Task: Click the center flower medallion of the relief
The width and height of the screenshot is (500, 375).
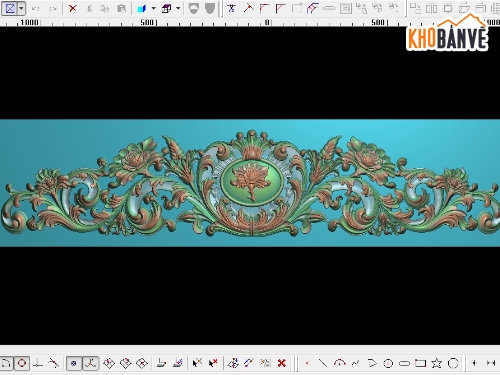Action: (251, 182)
